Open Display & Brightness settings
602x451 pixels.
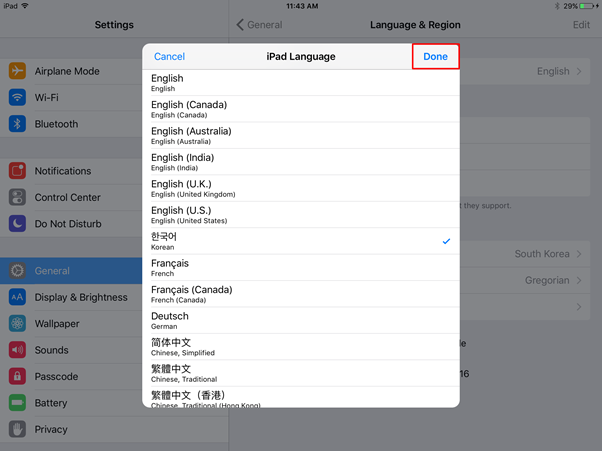(x=71, y=297)
